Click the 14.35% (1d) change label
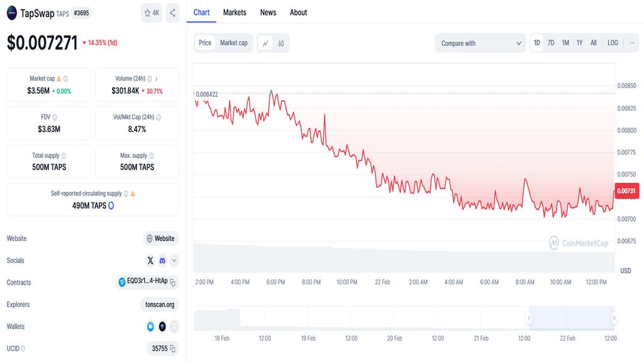This screenshot has width=644, height=362. 100,43
